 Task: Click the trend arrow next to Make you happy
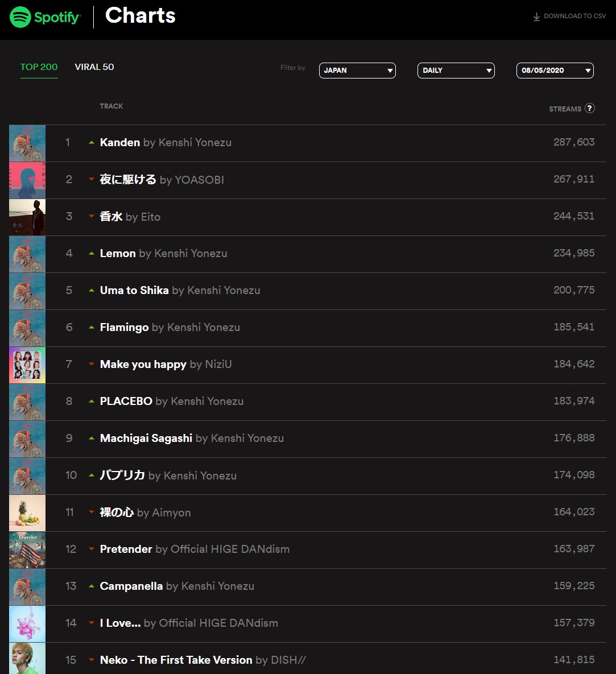coord(91,364)
